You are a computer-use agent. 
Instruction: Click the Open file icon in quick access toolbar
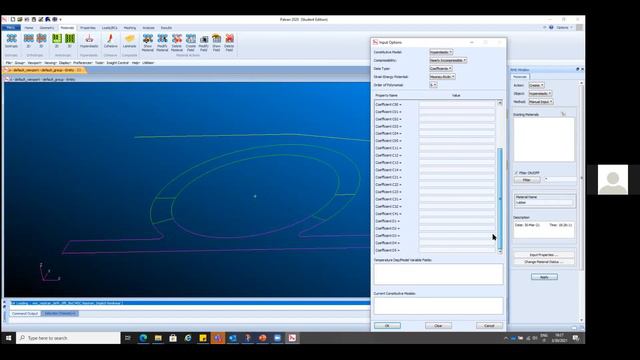pyautogui.click(x=20, y=19)
